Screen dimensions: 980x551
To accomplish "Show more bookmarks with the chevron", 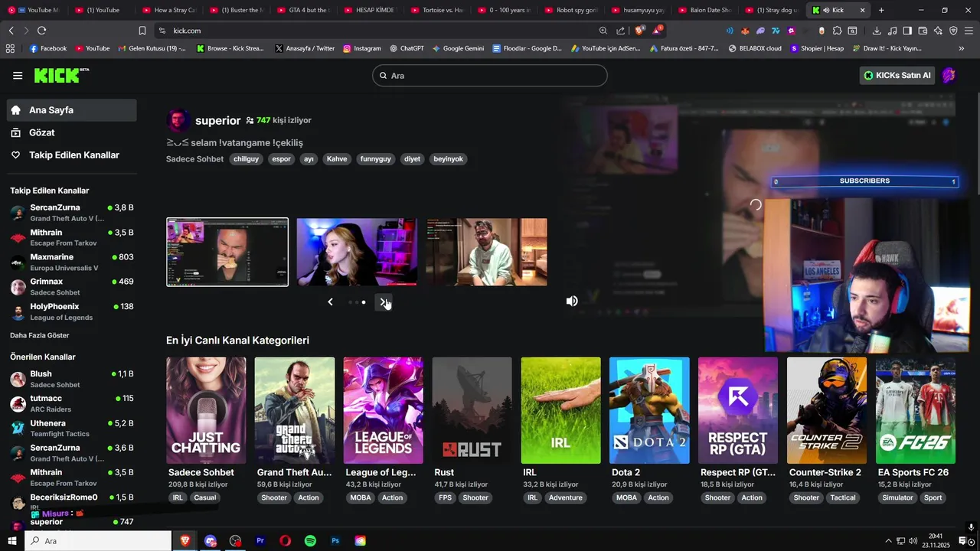I will [962, 48].
